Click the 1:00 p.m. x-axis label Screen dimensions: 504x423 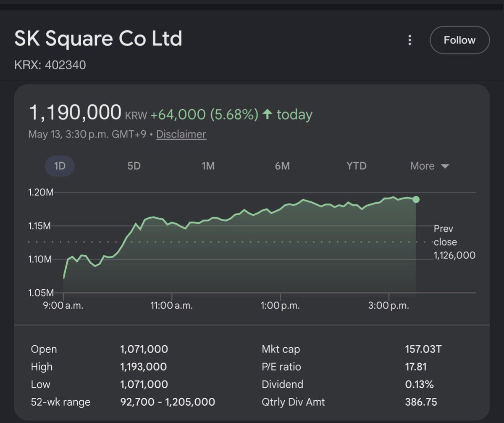[x=280, y=306]
